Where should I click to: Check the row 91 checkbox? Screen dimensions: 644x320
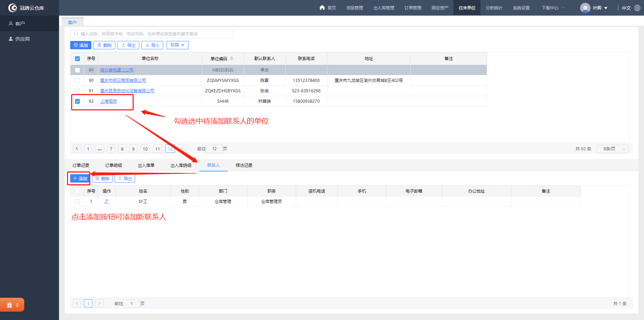pos(77,91)
